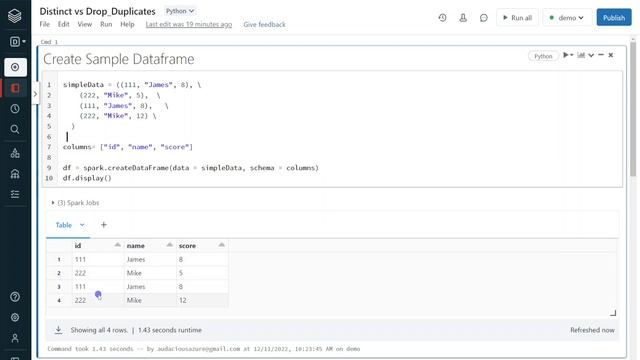Image resolution: width=640 pixels, height=360 pixels.
Task: Open the Search icon in sidebar
Action: (x=15, y=129)
